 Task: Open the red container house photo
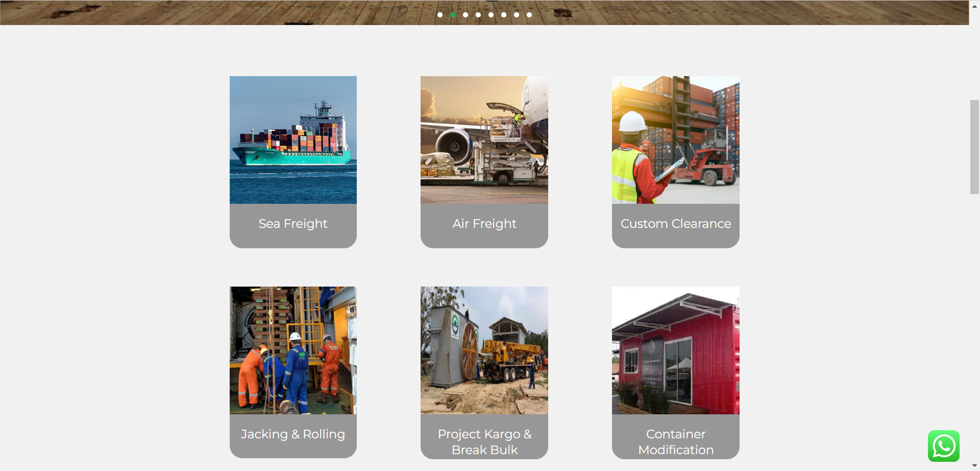click(x=676, y=350)
